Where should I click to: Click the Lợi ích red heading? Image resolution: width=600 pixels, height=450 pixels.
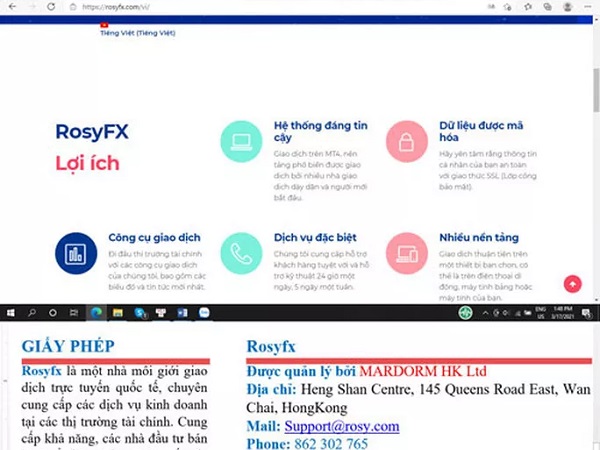pos(88,163)
